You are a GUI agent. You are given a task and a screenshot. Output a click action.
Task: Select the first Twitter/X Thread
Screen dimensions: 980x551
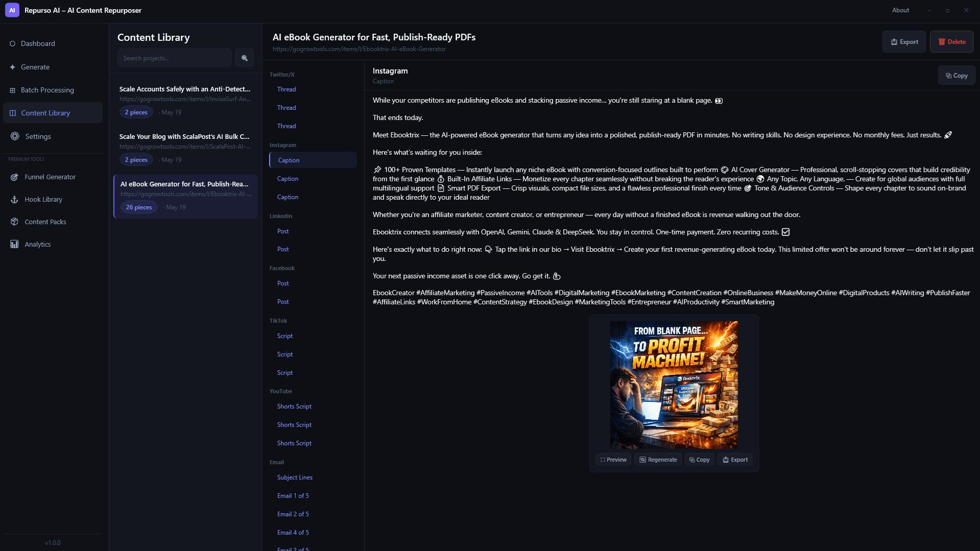(313, 89)
